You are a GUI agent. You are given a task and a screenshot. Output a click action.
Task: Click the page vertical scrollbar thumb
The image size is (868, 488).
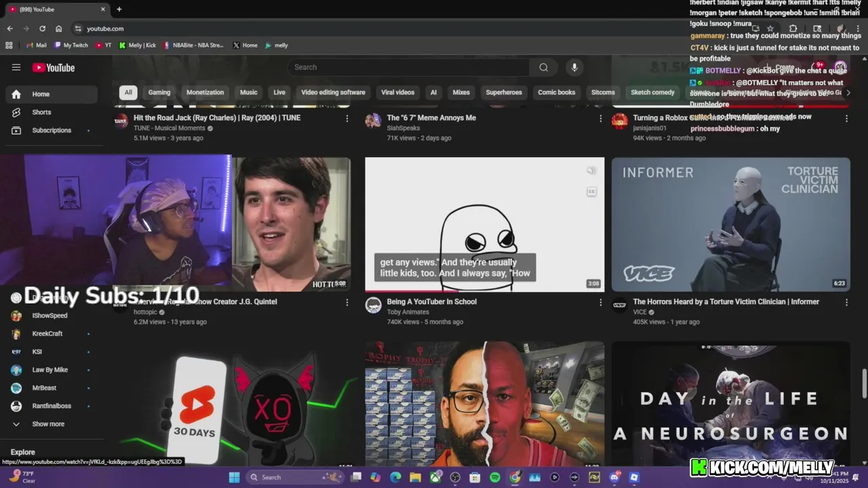pos(864,384)
